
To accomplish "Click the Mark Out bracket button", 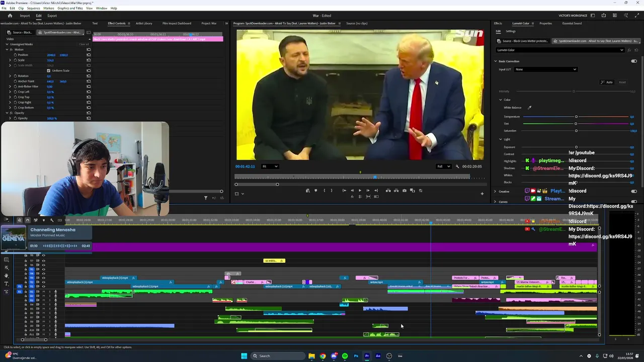I will click(x=331, y=191).
